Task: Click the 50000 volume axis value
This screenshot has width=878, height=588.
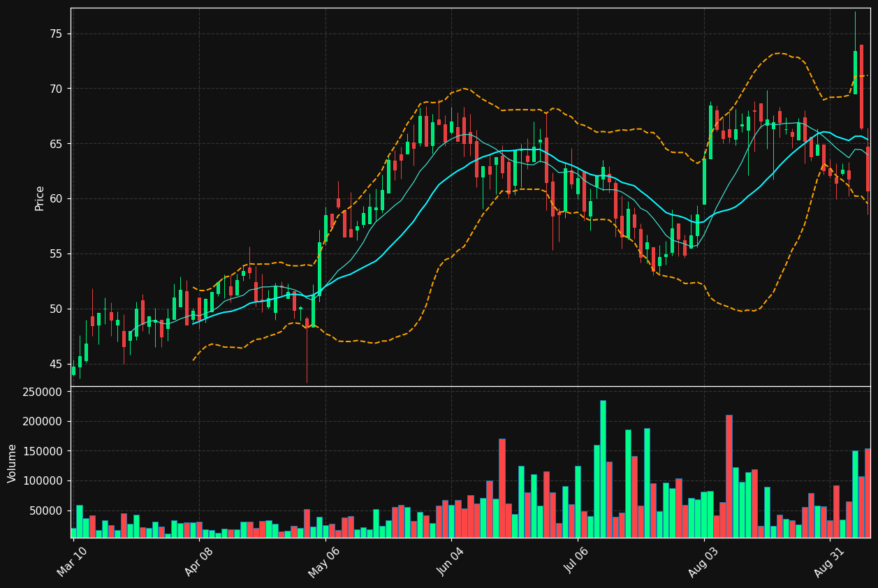Action: coord(45,510)
